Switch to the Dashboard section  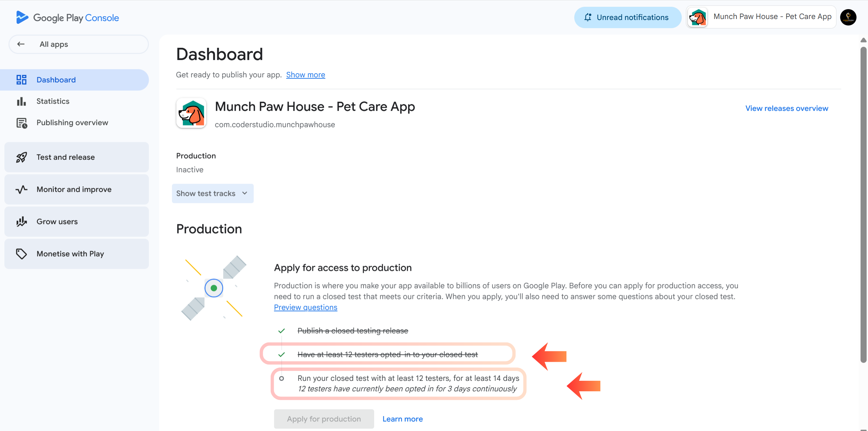point(56,79)
